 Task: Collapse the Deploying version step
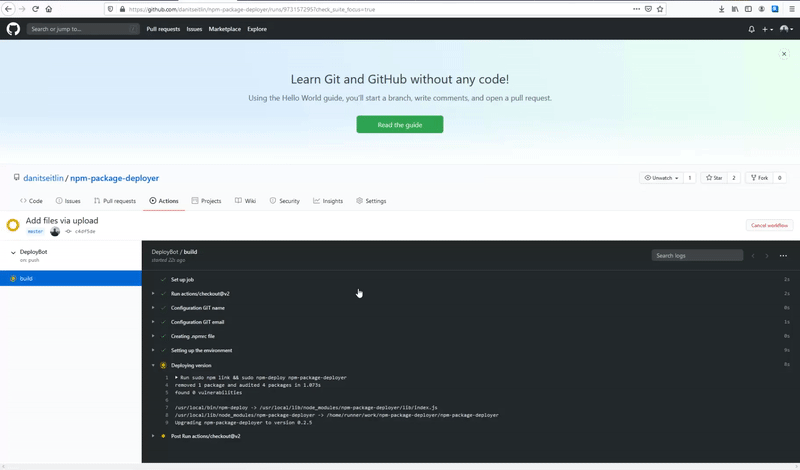(191, 365)
